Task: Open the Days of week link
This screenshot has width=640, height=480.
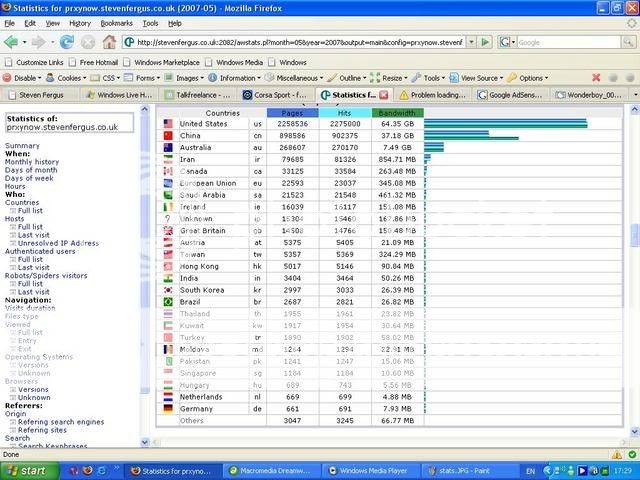Action: (29, 178)
